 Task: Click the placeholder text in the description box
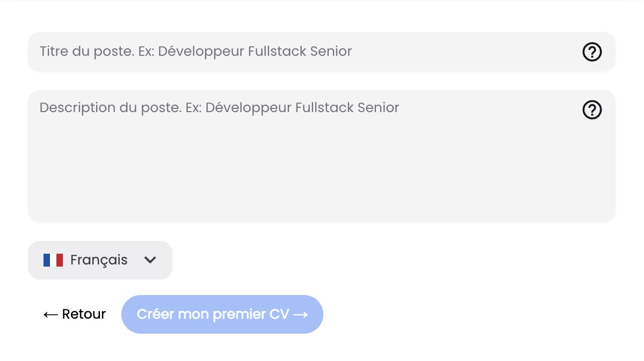pyautogui.click(x=219, y=108)
